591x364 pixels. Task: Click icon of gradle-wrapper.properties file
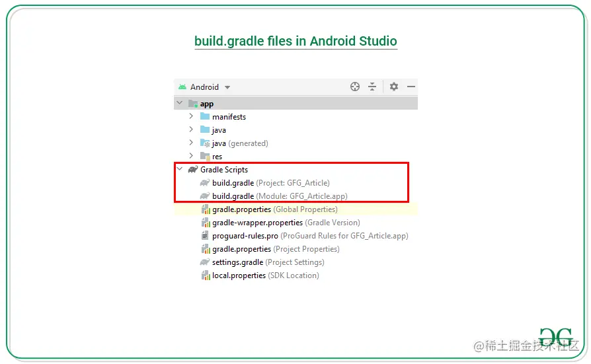tap(206, 223)
